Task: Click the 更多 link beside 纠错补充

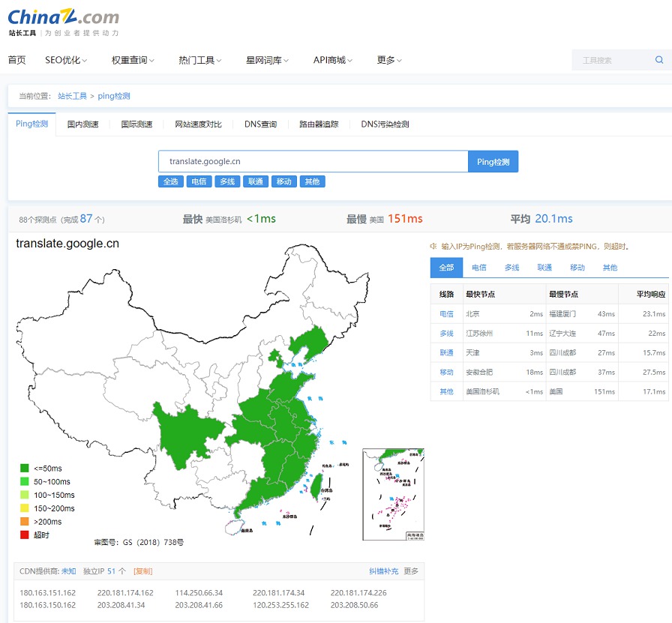Action: (x=411, y=571)
